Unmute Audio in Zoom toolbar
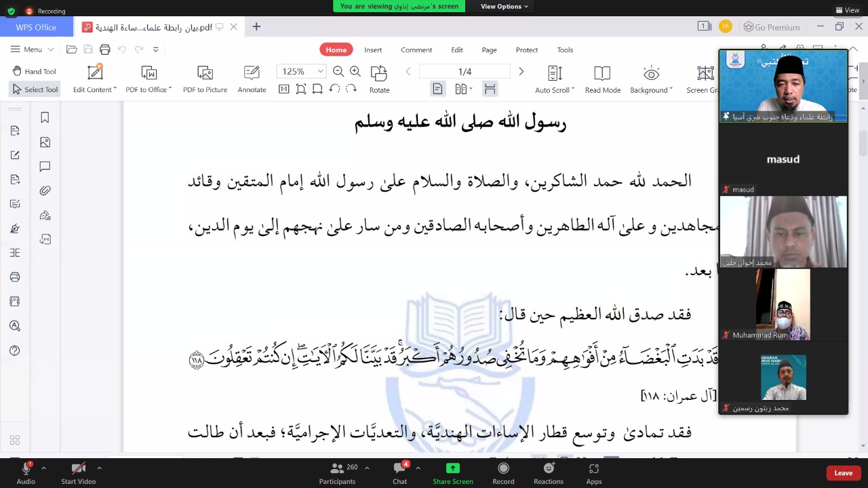The height and width of the screenshot is (488, 868). (26, 473)
